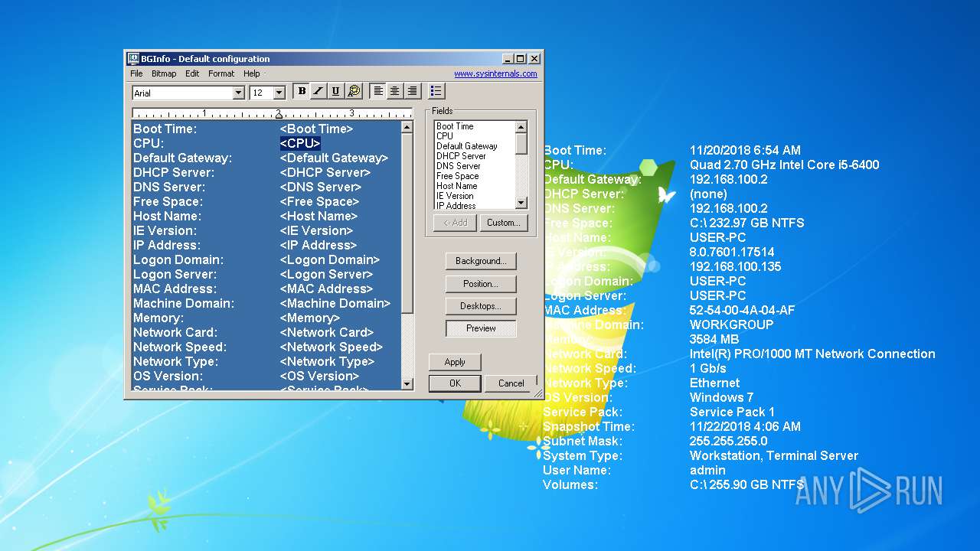Toggle bulleted list formatting
This screenshot has height=551, width=980.
point(436,91)
